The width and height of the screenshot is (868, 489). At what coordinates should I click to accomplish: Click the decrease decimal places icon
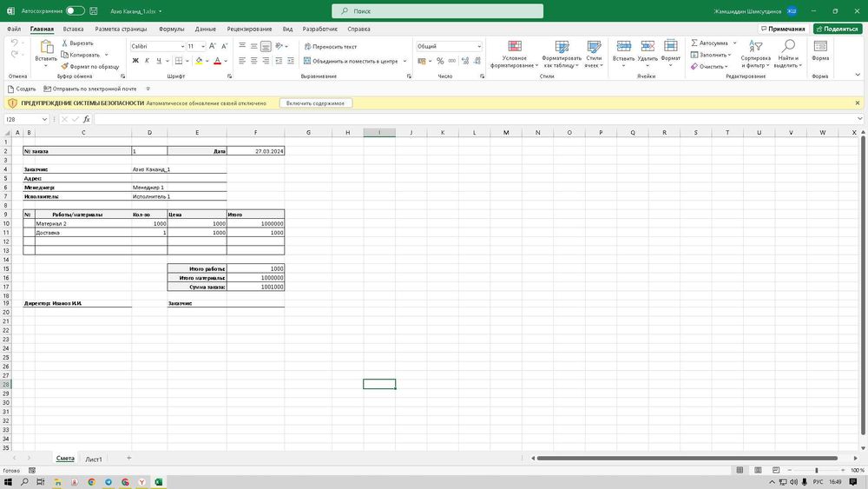click(477, 61)
